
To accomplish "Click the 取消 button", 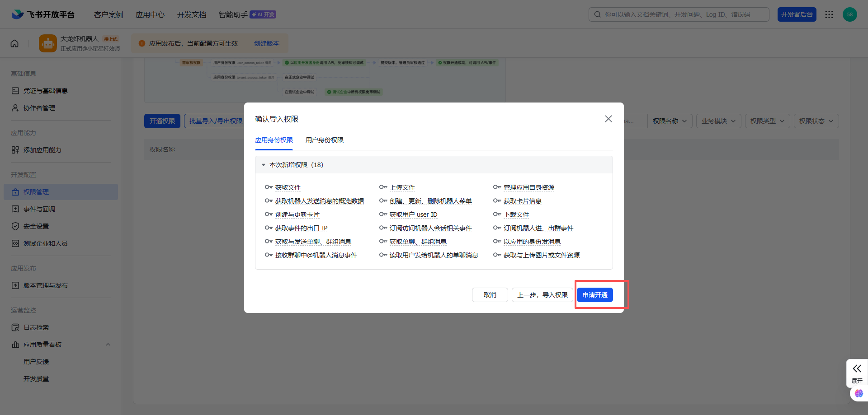I will tap(490, 295).
